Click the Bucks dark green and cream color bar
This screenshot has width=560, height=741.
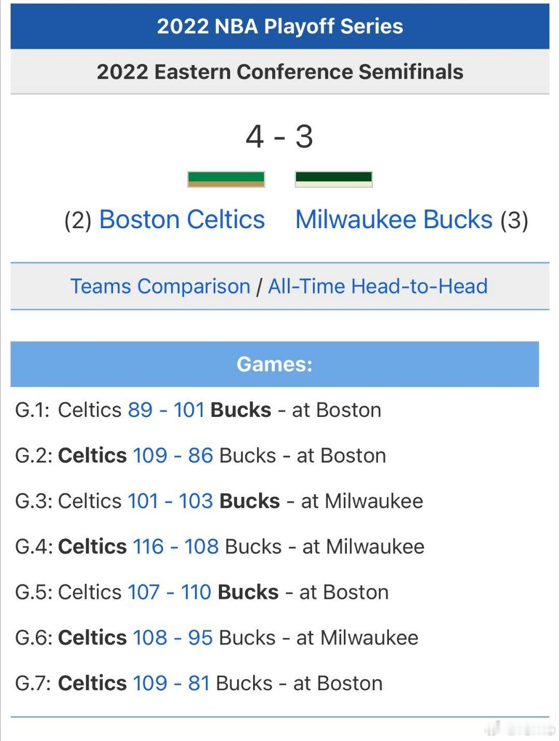click(x=333, y=179)
